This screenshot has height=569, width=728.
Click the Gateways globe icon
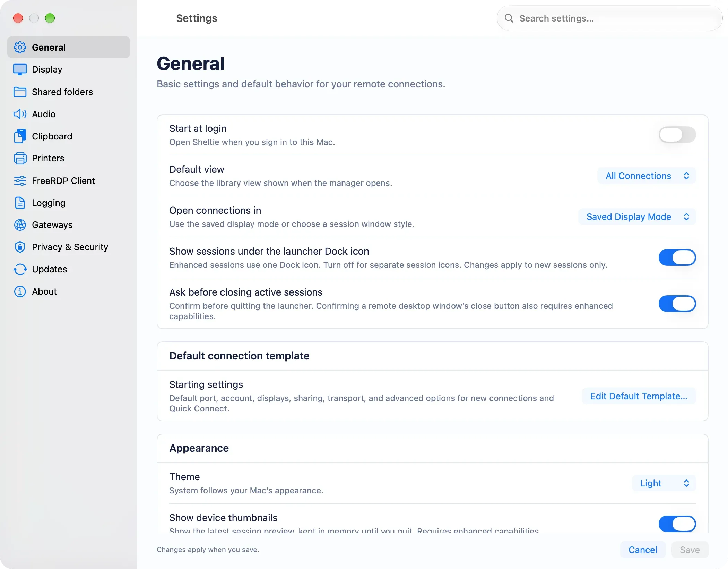click(20, 225)
